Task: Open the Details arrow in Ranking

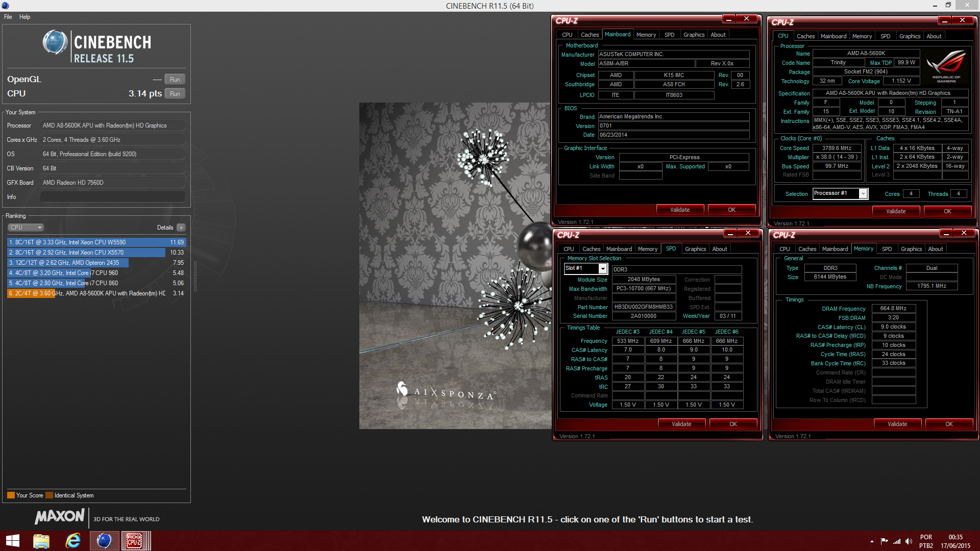Action: [x=181, y=228]
